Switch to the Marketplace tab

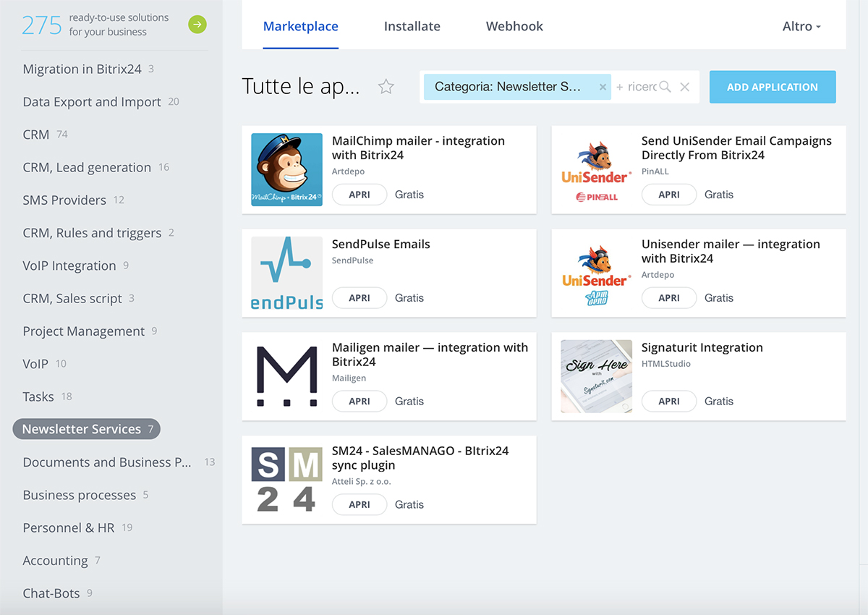click(x=301, y=26)
